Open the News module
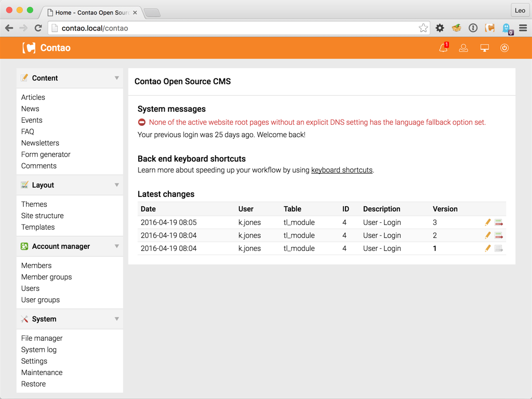532x399 pixels. 30,109
